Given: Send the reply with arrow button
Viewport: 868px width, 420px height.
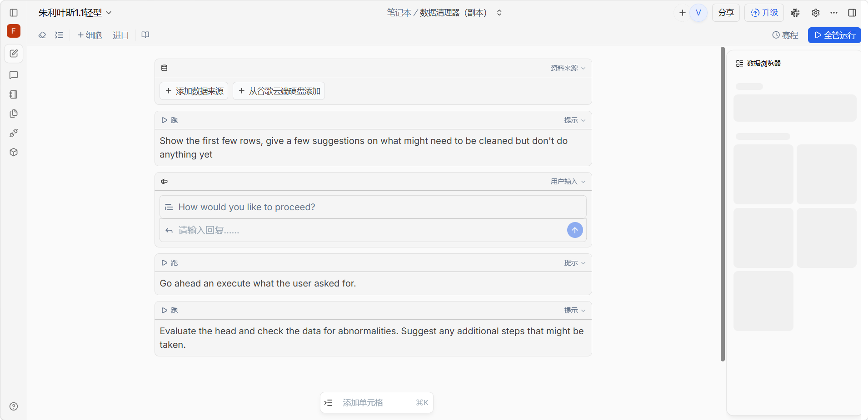Looking at the screenshot, I should click(x=575, y=230).
